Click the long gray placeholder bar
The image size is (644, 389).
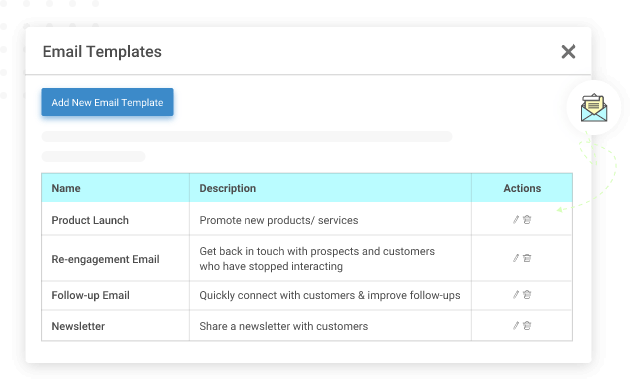pos(247,136)
